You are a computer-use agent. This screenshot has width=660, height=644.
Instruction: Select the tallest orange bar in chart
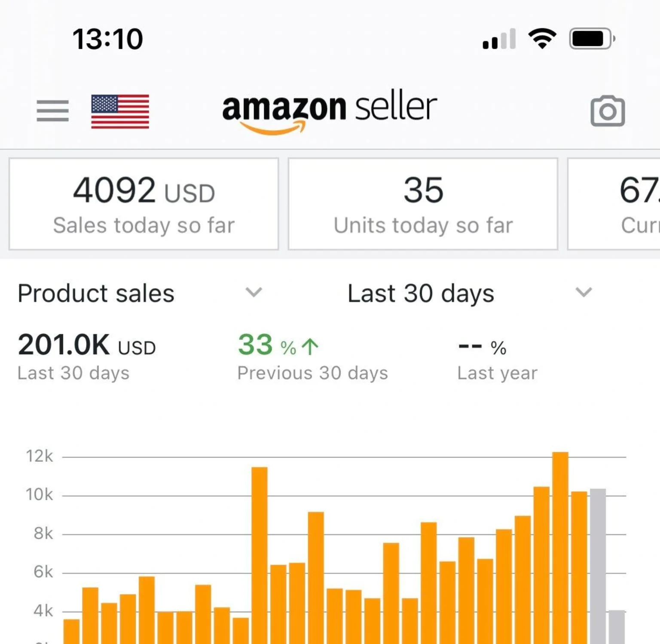click(560, 546)
